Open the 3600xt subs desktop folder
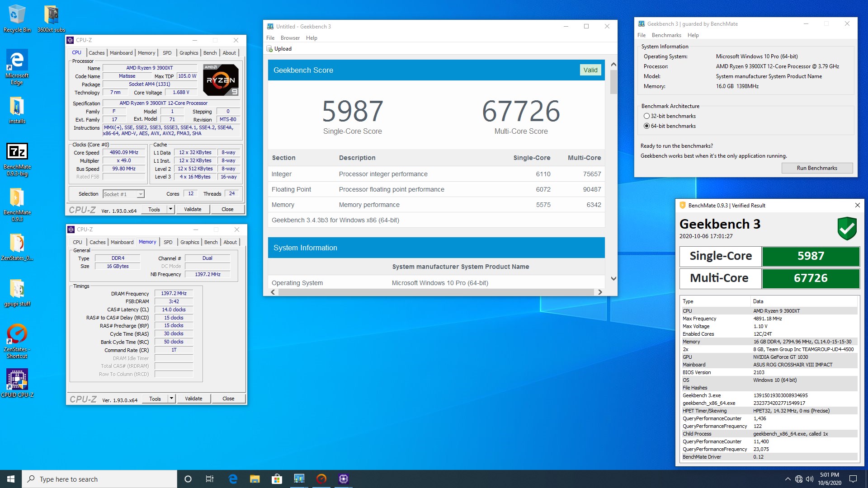 (51, 19)
